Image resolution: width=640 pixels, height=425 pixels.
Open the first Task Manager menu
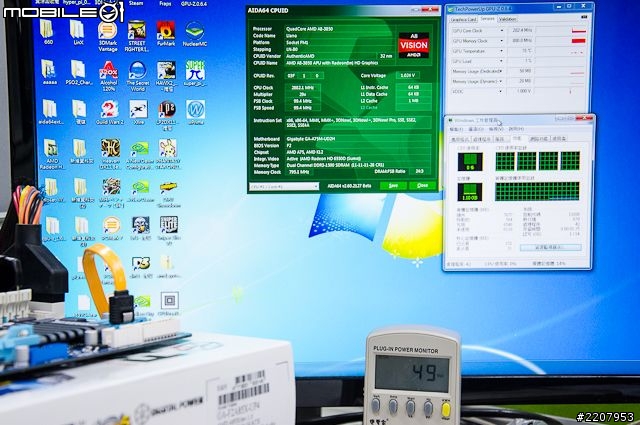(456, 129)
